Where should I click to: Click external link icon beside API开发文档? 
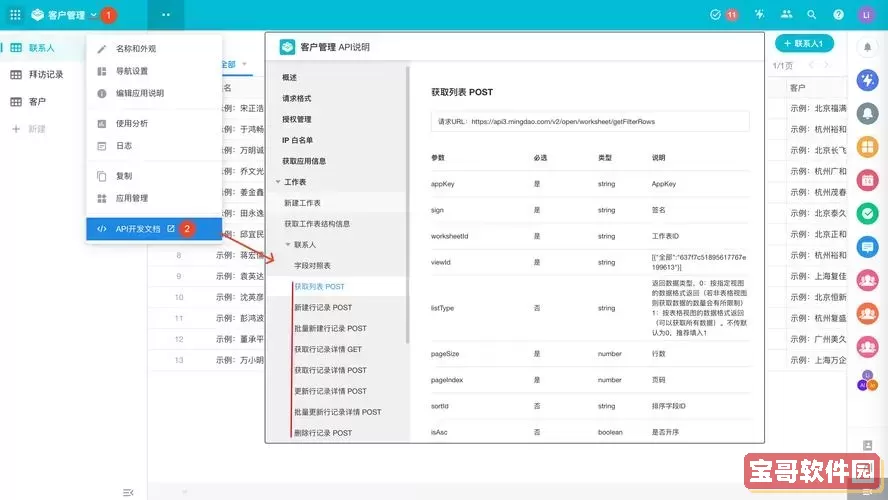[x=170, y=229]
